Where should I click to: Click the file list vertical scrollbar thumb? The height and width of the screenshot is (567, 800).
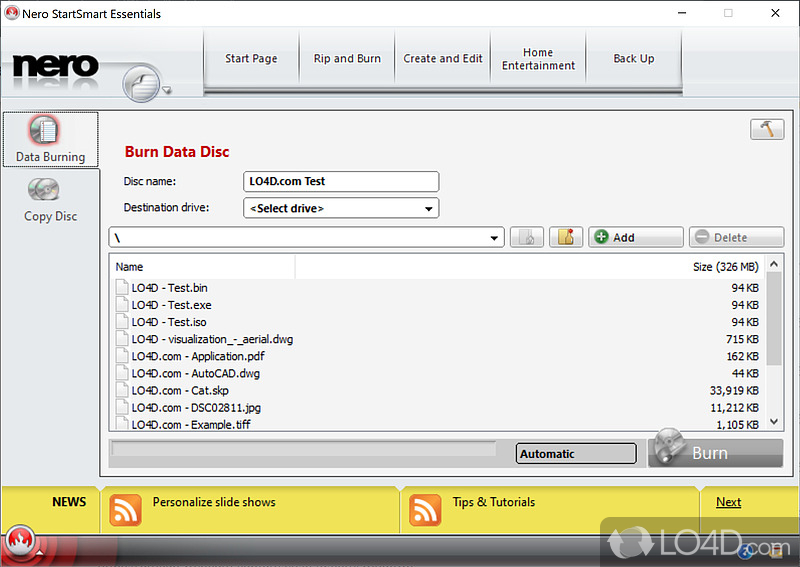774,318
